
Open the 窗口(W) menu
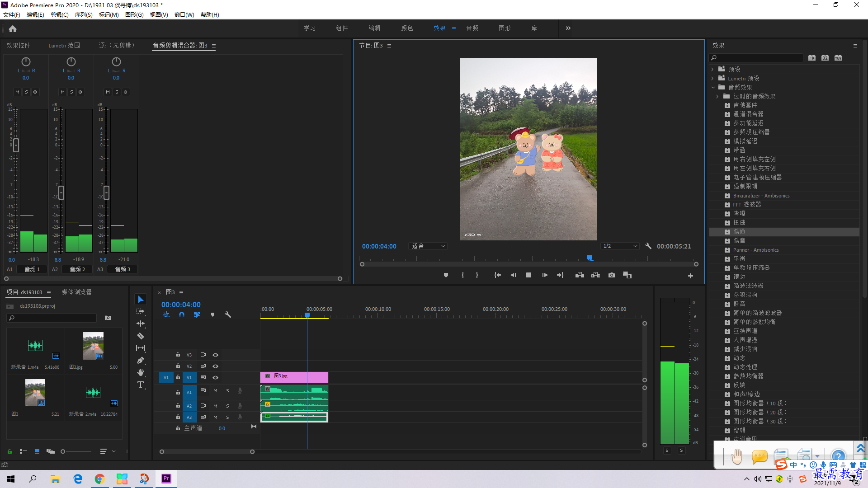[184, 14]
